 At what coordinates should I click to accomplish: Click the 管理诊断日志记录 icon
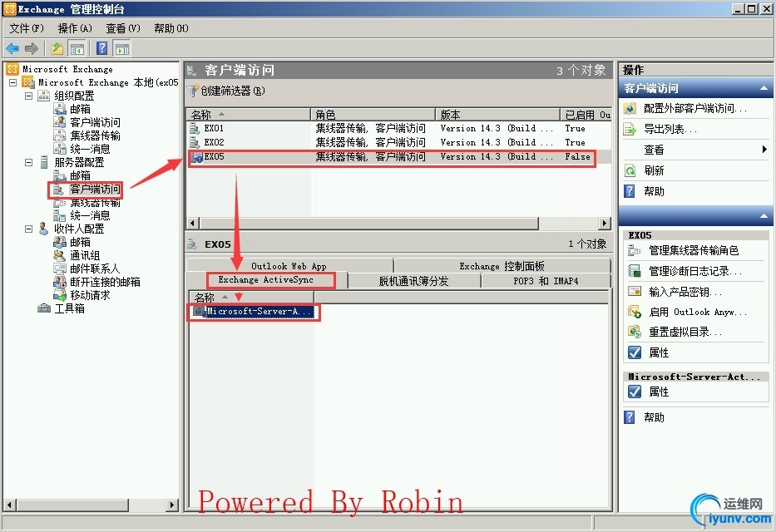coord(634,271)
